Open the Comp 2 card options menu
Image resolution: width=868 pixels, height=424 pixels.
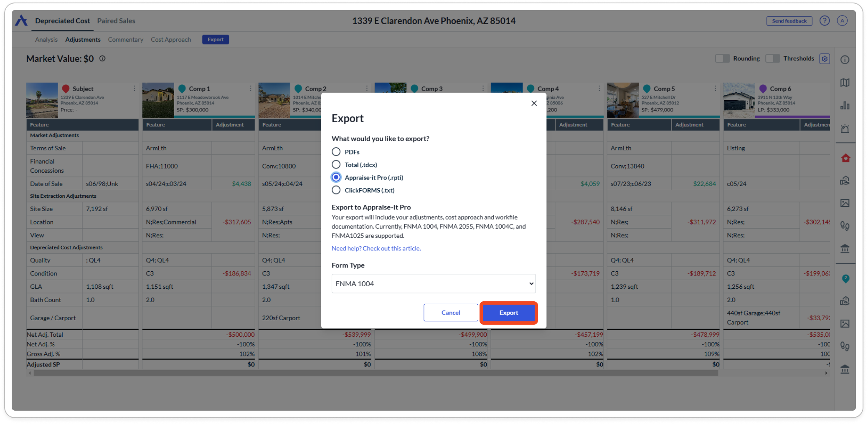point(367,88)
